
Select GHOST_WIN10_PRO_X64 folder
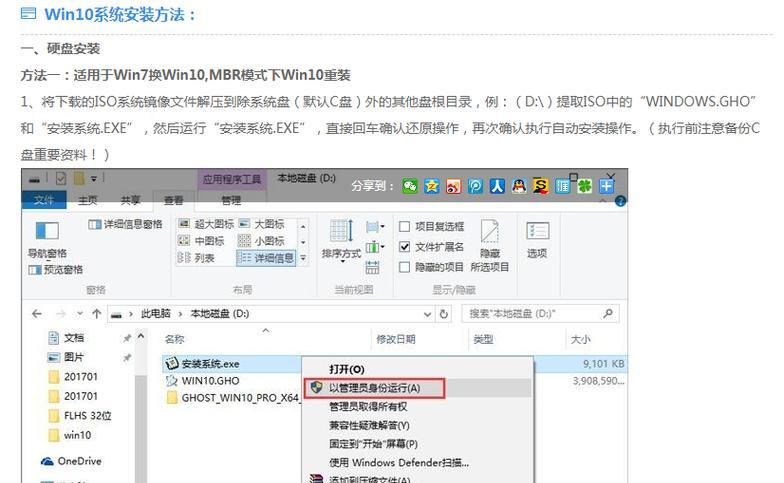pyautogui.click(x=233, y=398)
